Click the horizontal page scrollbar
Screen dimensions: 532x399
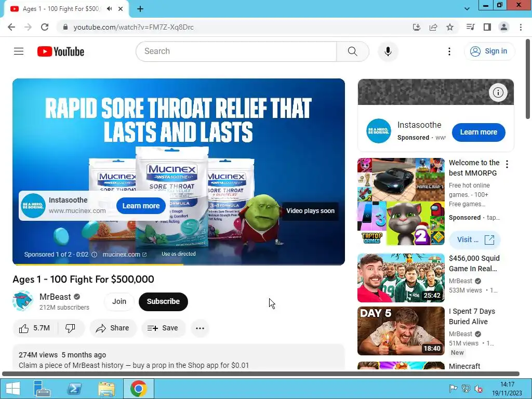[x=261, y=374]
